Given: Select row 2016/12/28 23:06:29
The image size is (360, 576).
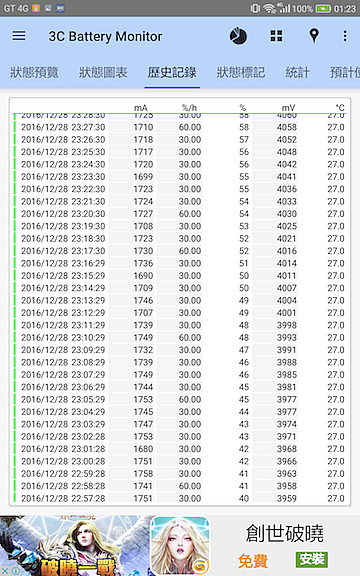Looking at the screenshot, I should [180, 387].
